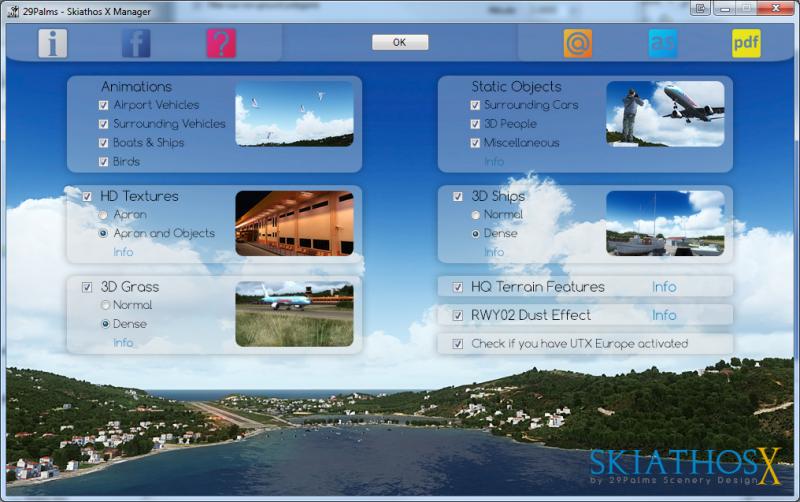The image size is (800, 502).
Task: Uncheck Miscellaneous static objects
Action: click(475, 143)
